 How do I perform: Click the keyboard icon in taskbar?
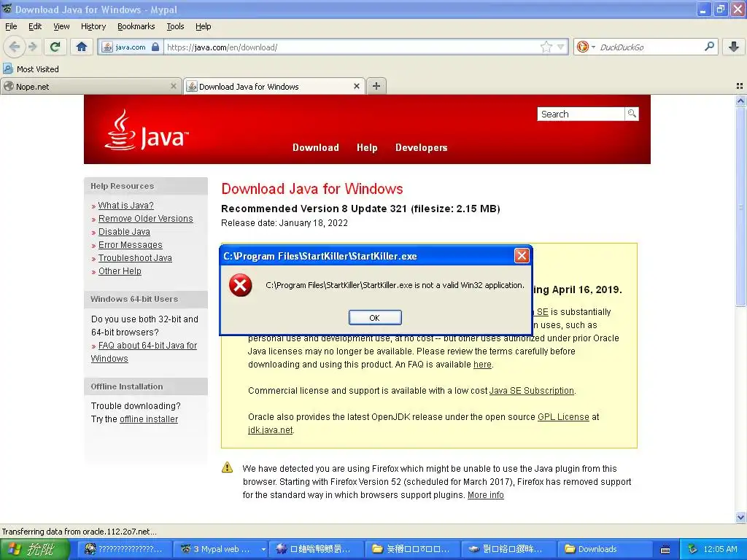coord(665,550)
